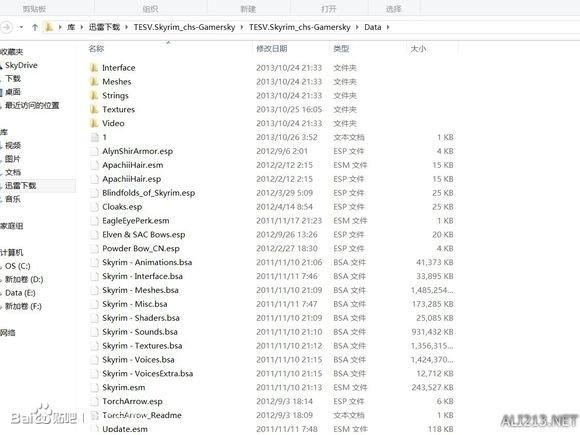Click the TorchArrow_Readme document icon
This screenshot has width=580, height=435.
tap(95, 415)
